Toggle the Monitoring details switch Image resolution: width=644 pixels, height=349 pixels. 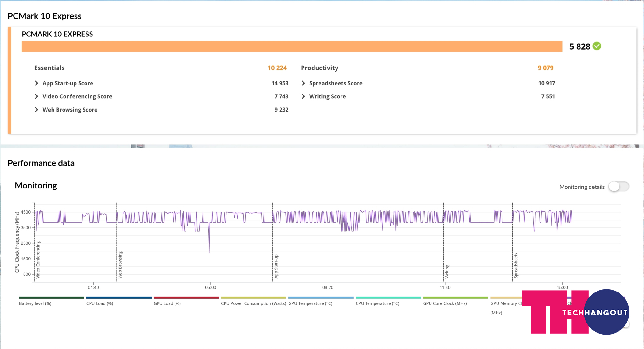[x=619, y=187]
